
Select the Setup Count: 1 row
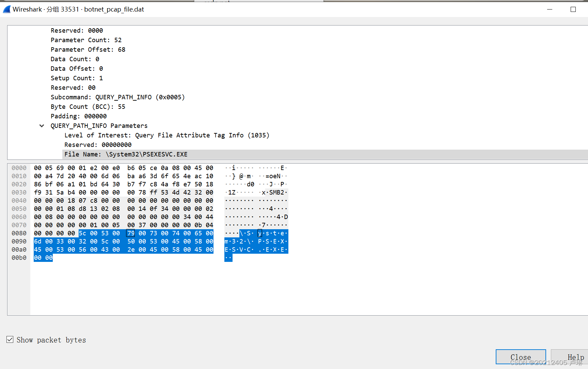pos(318,78)
